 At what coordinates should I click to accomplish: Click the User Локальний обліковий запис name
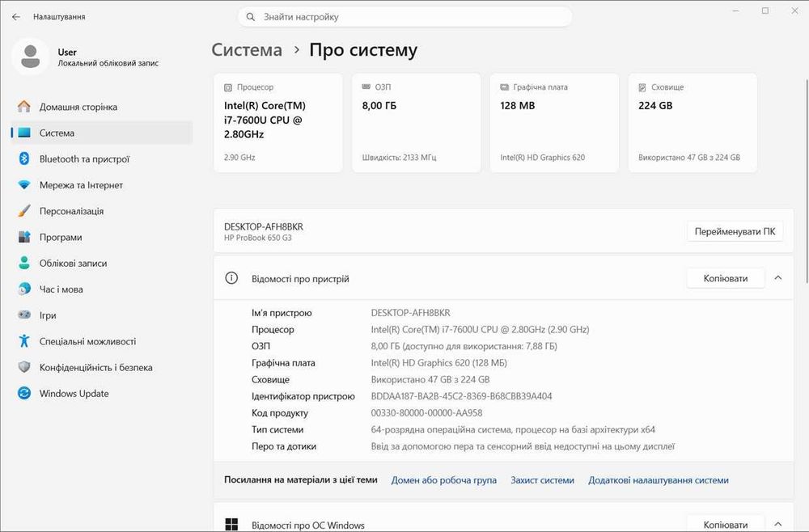pos(108,57)
